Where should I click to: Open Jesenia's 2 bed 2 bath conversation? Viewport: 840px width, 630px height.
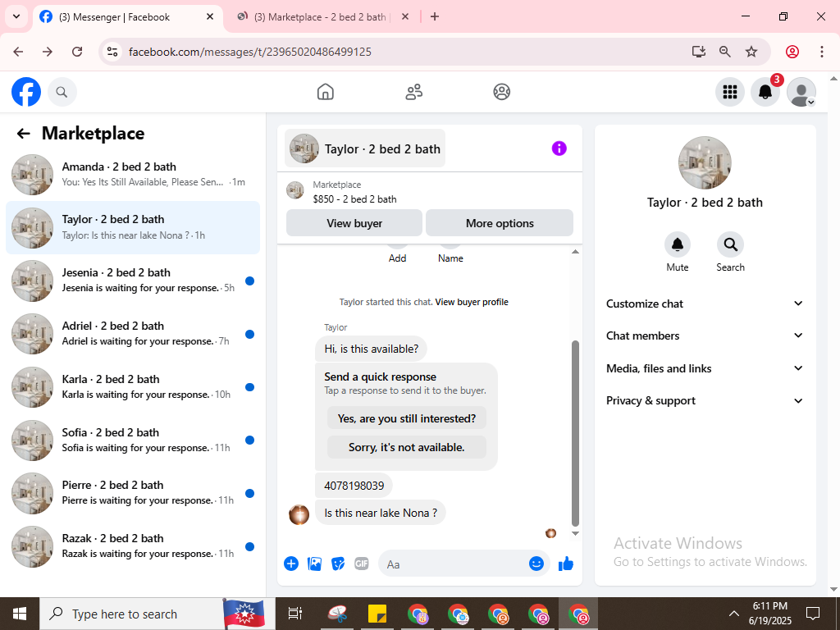[133, 281]
